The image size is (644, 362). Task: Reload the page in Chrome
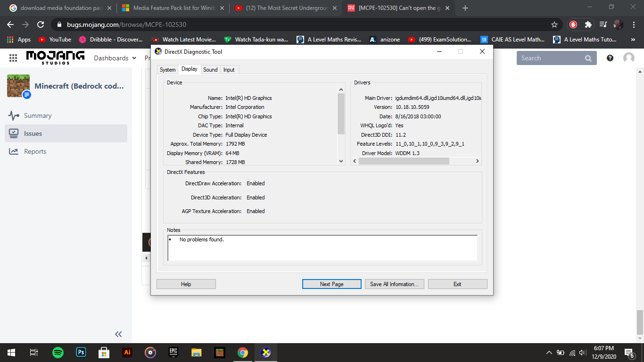41,25
